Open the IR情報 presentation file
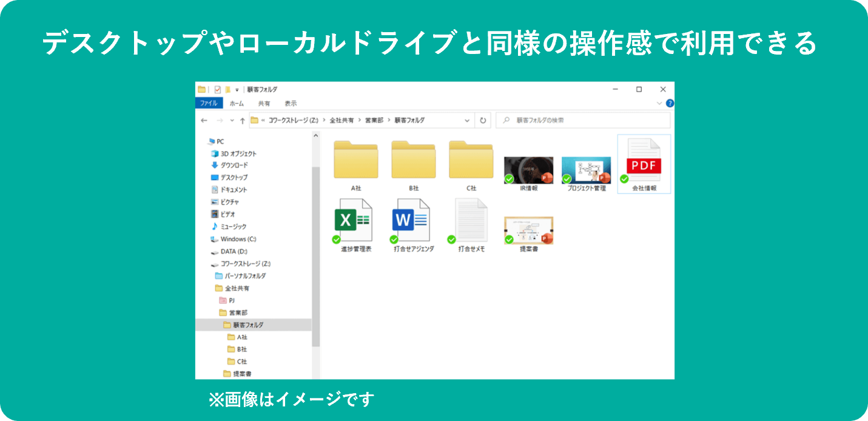Image resolution: width=868 pixels, height=421 pixels. [528, 169]
